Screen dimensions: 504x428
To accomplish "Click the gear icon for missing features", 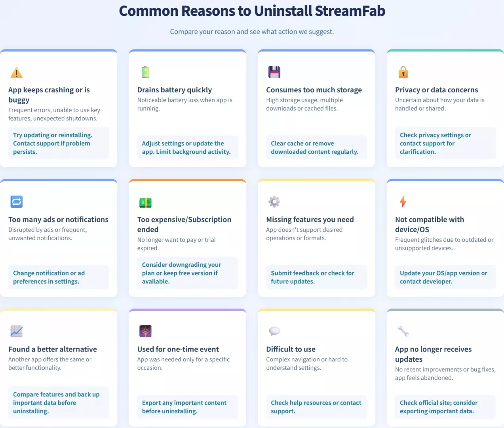I will [274, 202].
